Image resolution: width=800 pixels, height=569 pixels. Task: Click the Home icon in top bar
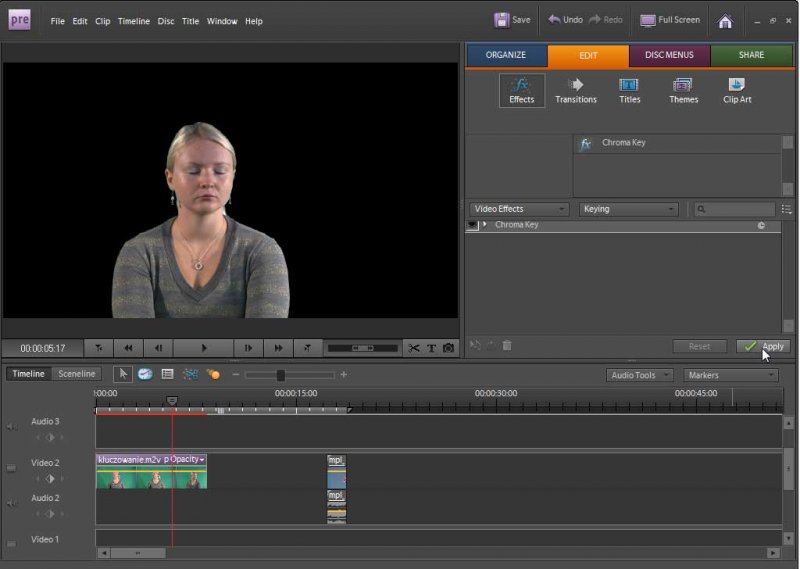coord(725,21)
